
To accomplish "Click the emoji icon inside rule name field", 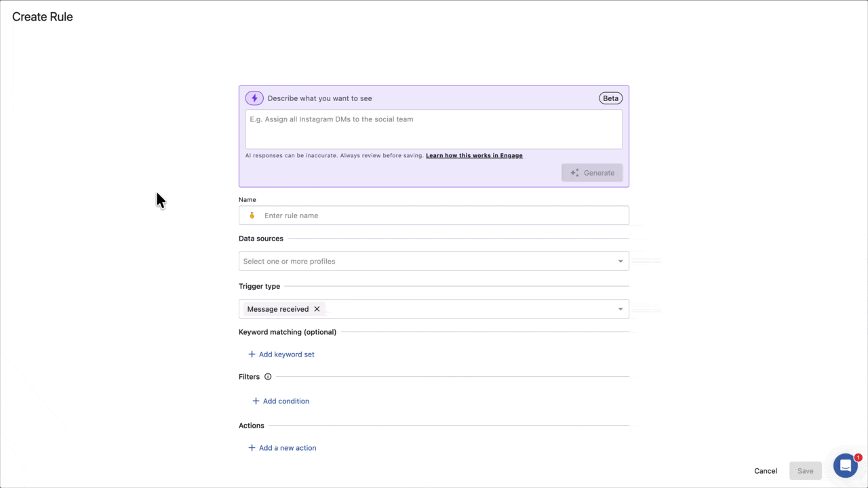I will pyautogui.click(x=252, y=215).
